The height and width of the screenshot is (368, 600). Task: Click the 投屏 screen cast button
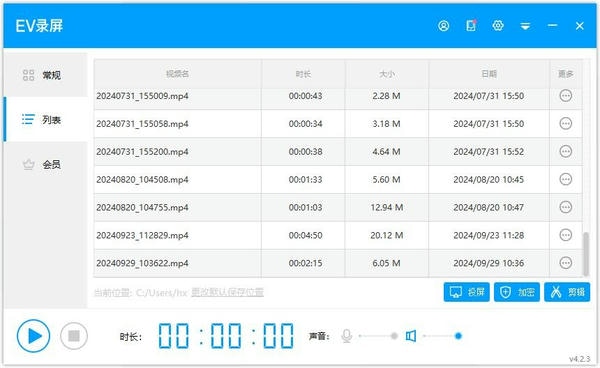tap(466, 292)
